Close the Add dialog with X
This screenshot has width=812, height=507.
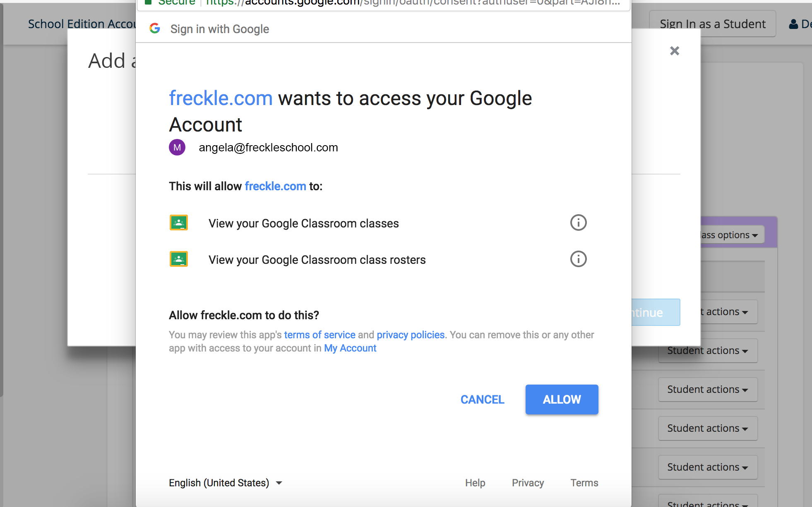(x=675, y=51)
